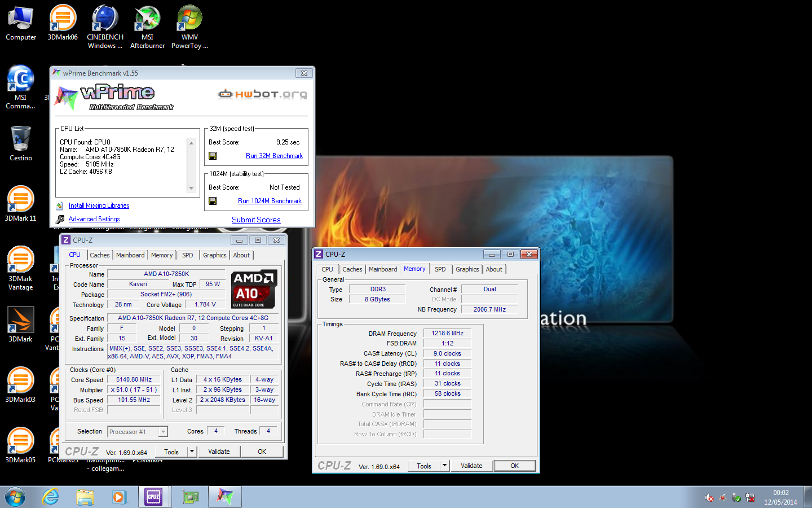The image size is (812, 508).
Task: Open the 3DMark03 desktop shortcut
Action: pyautogui.click(x=21, y=385)
